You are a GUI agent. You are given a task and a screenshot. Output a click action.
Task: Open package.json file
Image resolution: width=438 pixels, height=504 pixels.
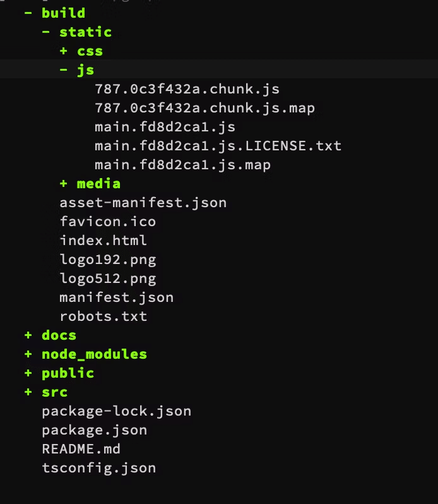(94, 430)
